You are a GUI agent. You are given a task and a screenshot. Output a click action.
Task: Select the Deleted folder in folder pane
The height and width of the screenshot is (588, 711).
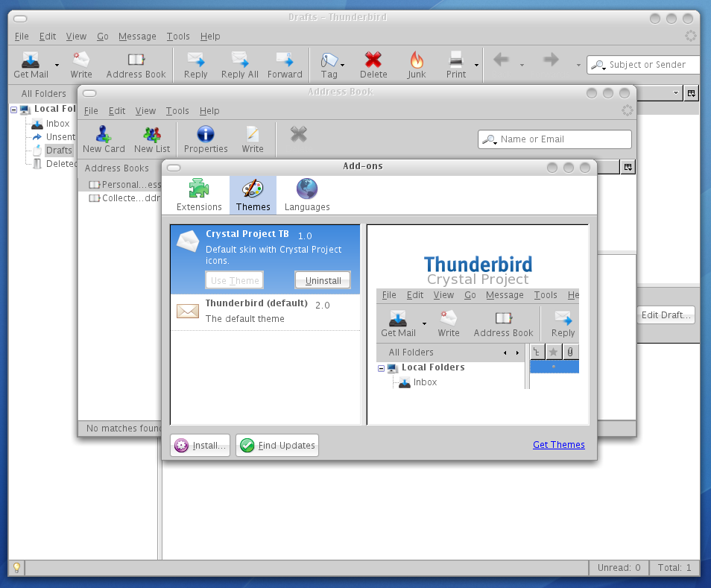(61, 164)
